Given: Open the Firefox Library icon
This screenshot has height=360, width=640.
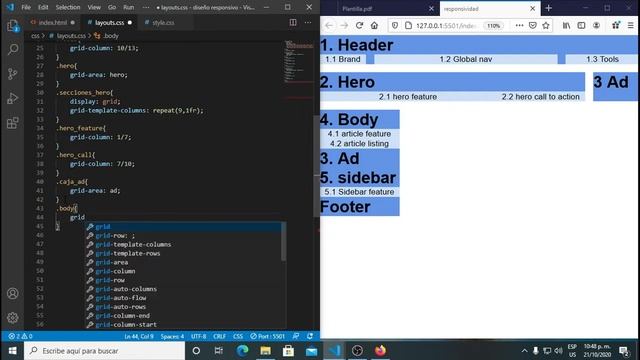Looking at the screenshot, I should point(567,25).
